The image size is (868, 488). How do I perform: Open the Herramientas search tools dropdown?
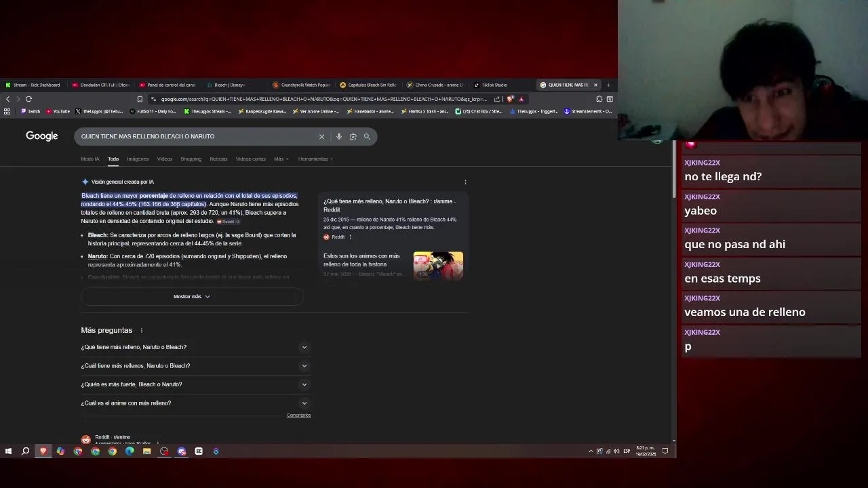pyautogui.click(x=315, y=159)
